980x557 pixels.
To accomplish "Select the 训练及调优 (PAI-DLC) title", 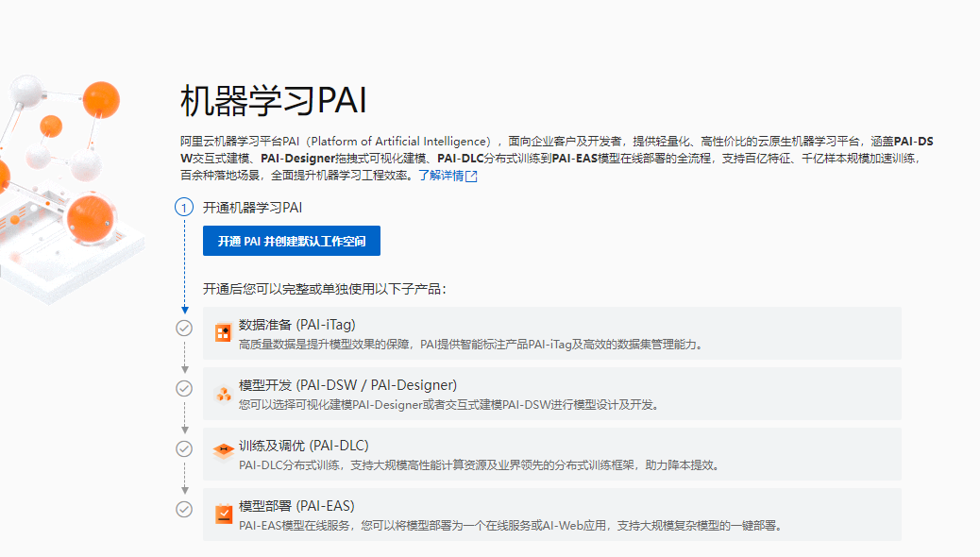I will tap(303, 446).
